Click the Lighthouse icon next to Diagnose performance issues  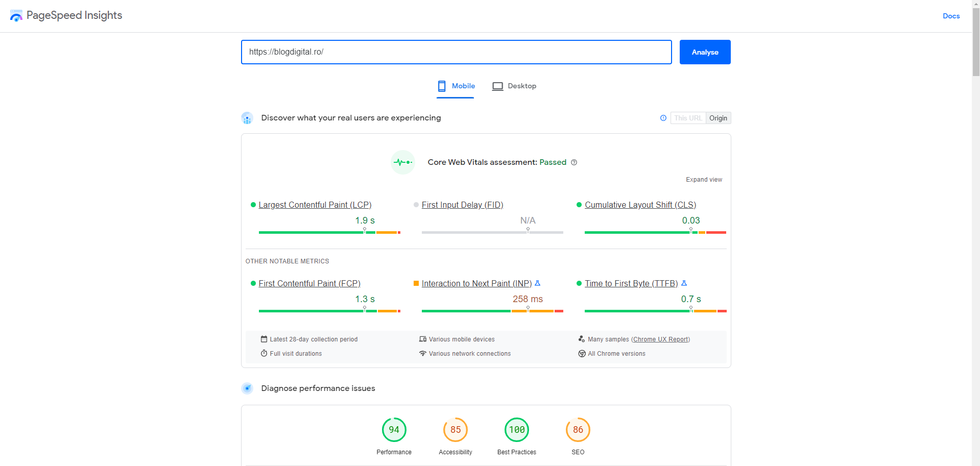pyautogui.click(x=247, y=388)
